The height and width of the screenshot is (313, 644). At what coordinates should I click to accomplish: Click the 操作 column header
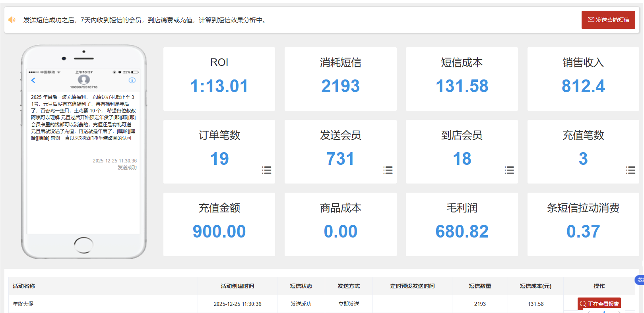point(599,286)
